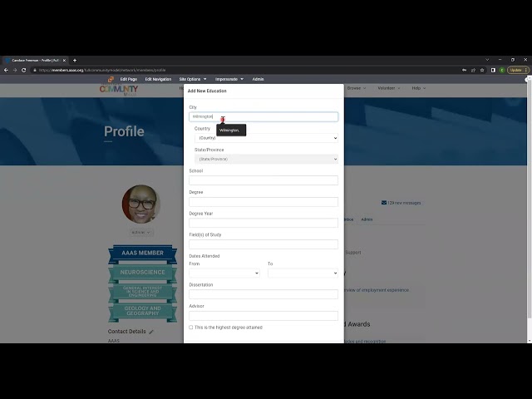Open the tab search chevron in title bar
532x399 pixels.
pyautogui.click(x=487, y=60)
